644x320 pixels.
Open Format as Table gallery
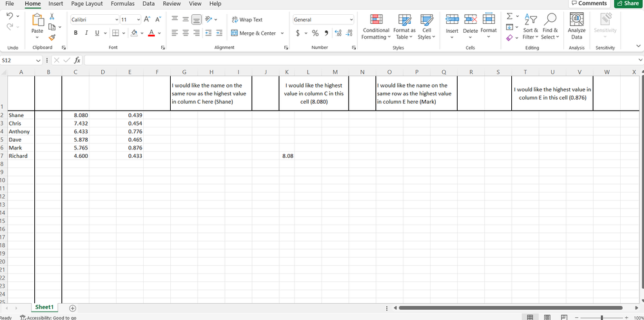(x=404, y=26)
